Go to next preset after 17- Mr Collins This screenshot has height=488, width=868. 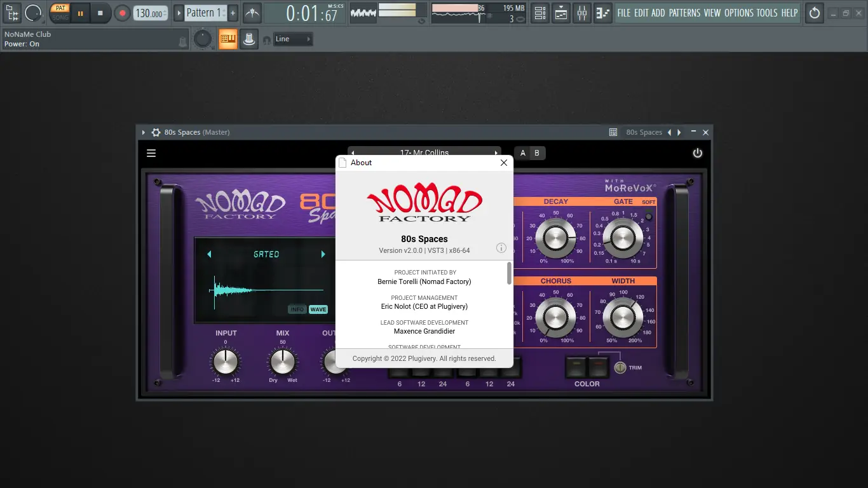[497, 152]
